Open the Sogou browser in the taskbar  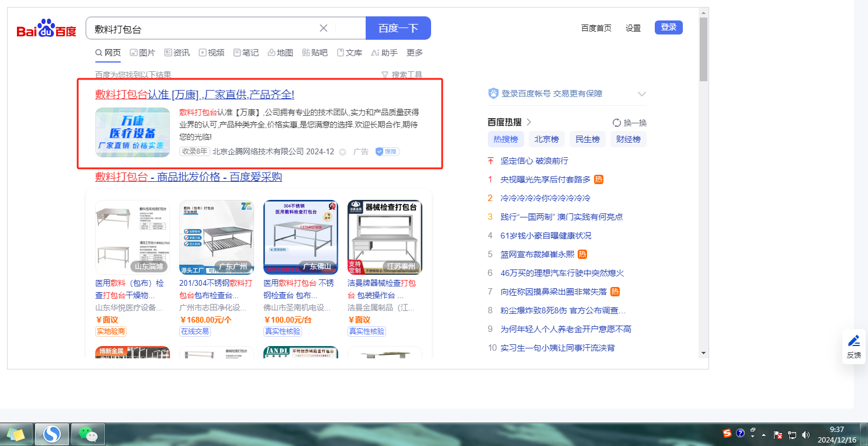52,434
